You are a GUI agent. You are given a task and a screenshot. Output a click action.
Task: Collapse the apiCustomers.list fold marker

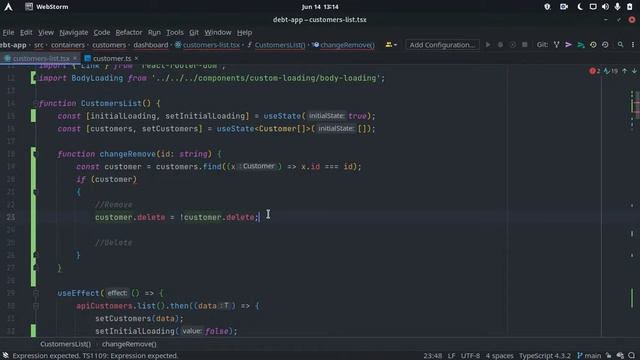(x=36, y=306)
